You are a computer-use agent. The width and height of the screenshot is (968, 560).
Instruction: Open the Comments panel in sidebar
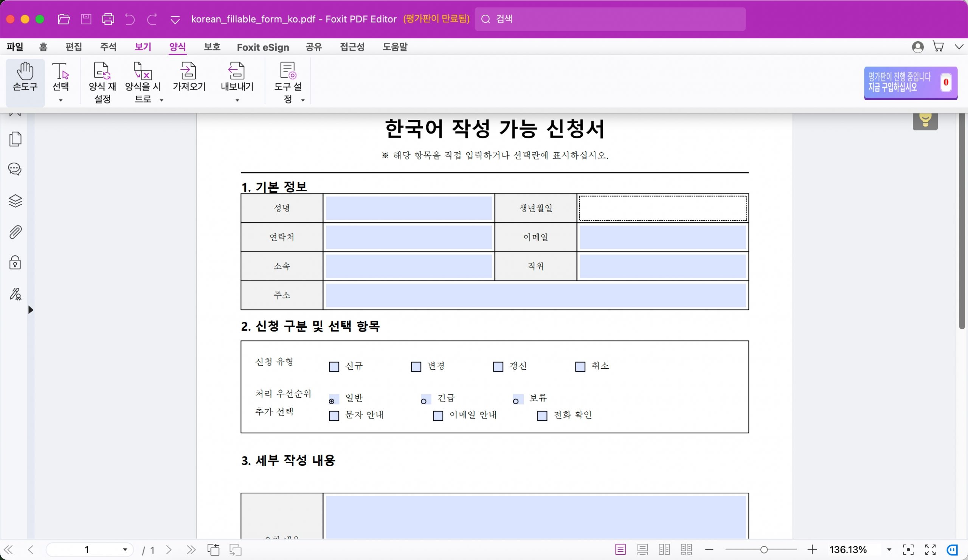pos(15,169)
